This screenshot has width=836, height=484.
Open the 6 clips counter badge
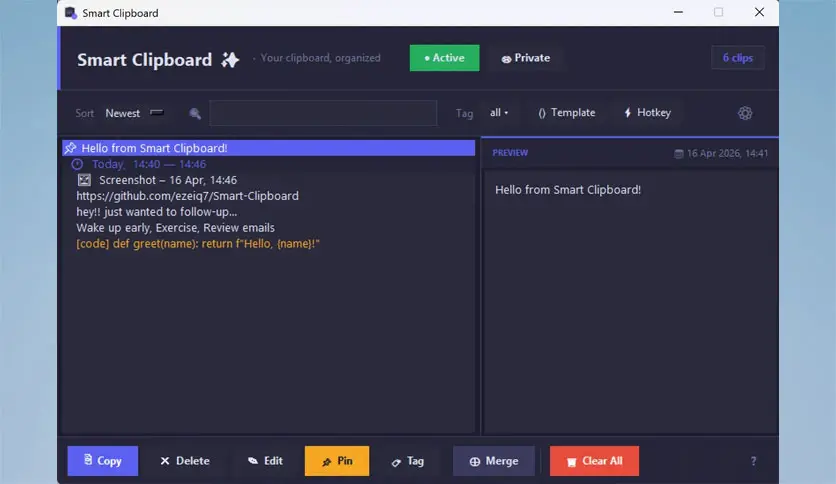(x=737, y=58)
